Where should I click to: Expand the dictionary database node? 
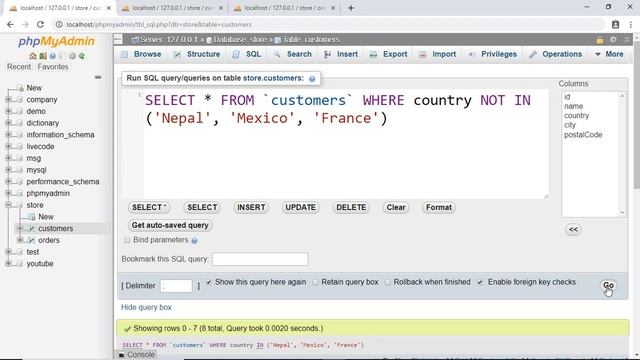pos(8,123)
